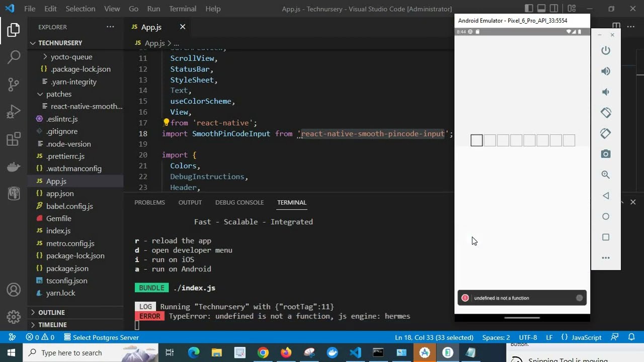Open babel.config.js in the explorer
The image size is (644, 362).
[x=75, y=206]
